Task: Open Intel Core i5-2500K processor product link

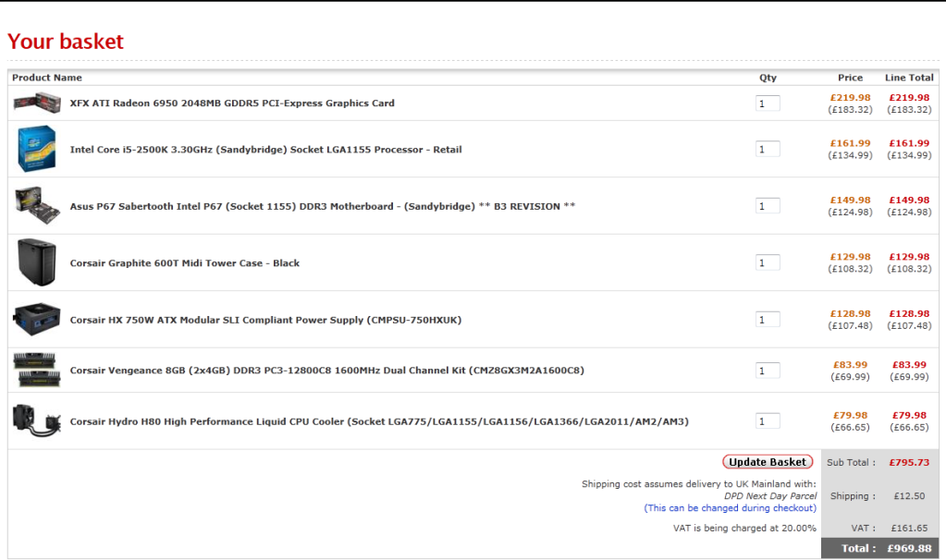Action: (266, 150)
